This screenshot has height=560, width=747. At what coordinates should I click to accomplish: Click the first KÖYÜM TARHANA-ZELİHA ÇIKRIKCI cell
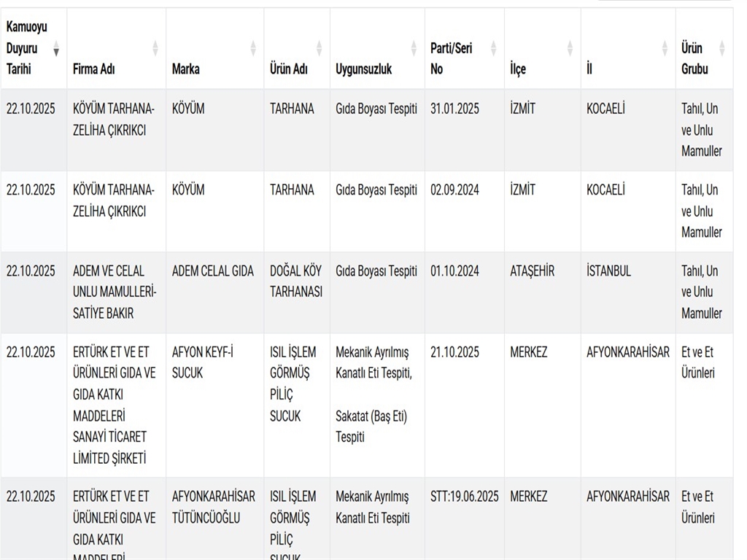113,120
